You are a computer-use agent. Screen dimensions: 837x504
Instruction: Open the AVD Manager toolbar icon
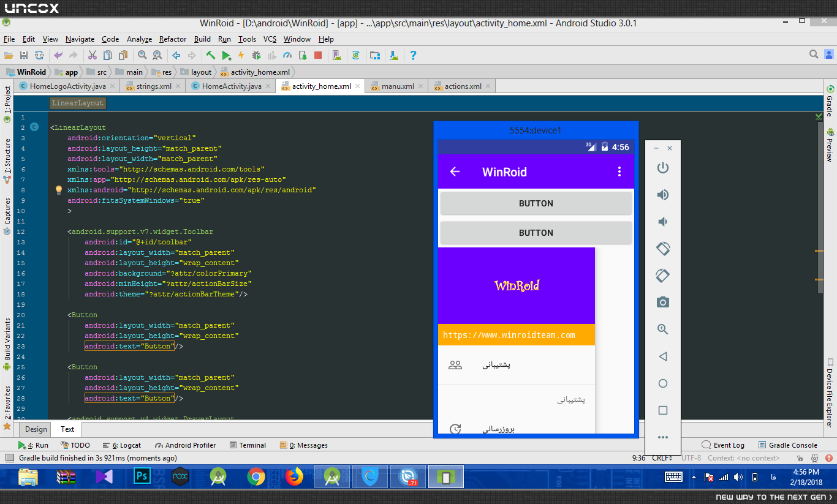point(336,55)
